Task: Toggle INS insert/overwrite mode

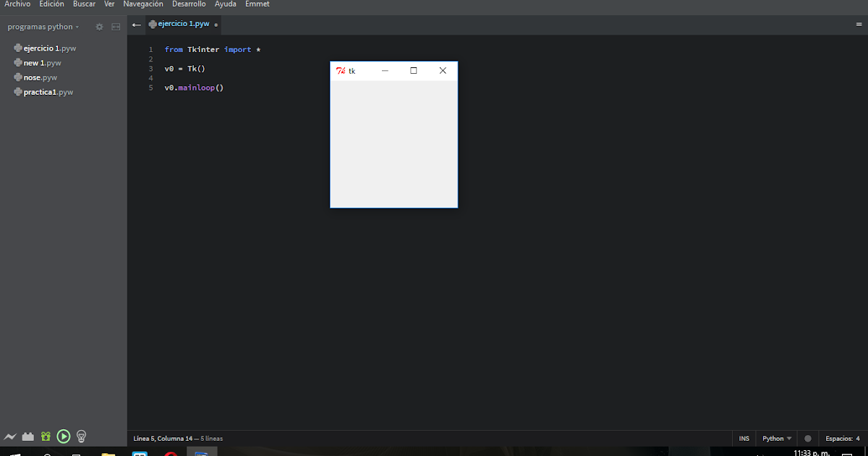Action: point(744,439)
